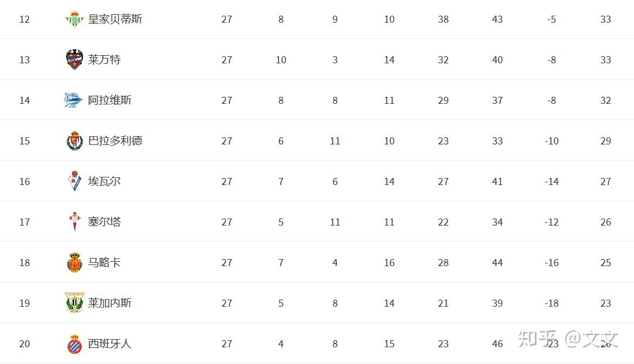Viewport: 634px width, 364px height.
Task: Select rank 17 row number
Action: click(25, 222)
